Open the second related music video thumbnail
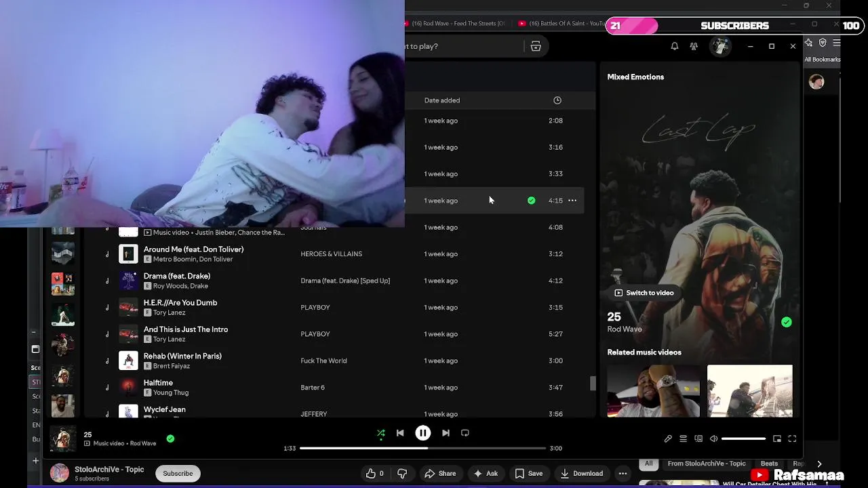868x488 pixels. point(749,391)
